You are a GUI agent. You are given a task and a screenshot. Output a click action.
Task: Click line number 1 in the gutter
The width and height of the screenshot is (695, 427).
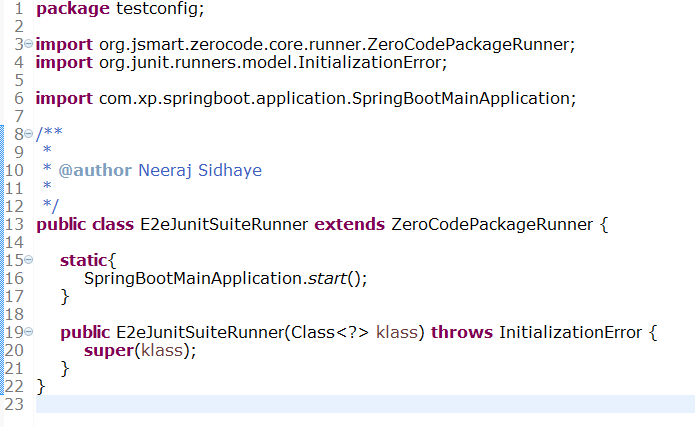[18, 8]
